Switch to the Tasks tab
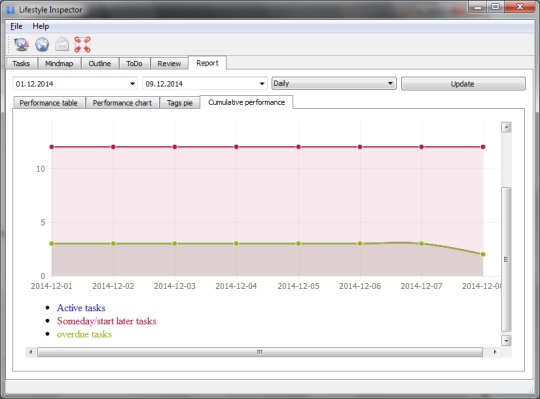The image size is (540, 399). tap(21, 64)
